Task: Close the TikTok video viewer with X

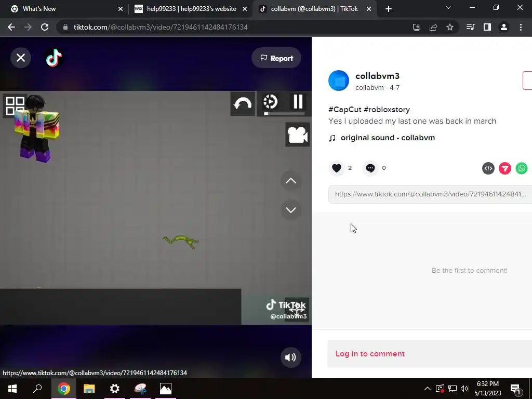Action: (x=21, y=58)
